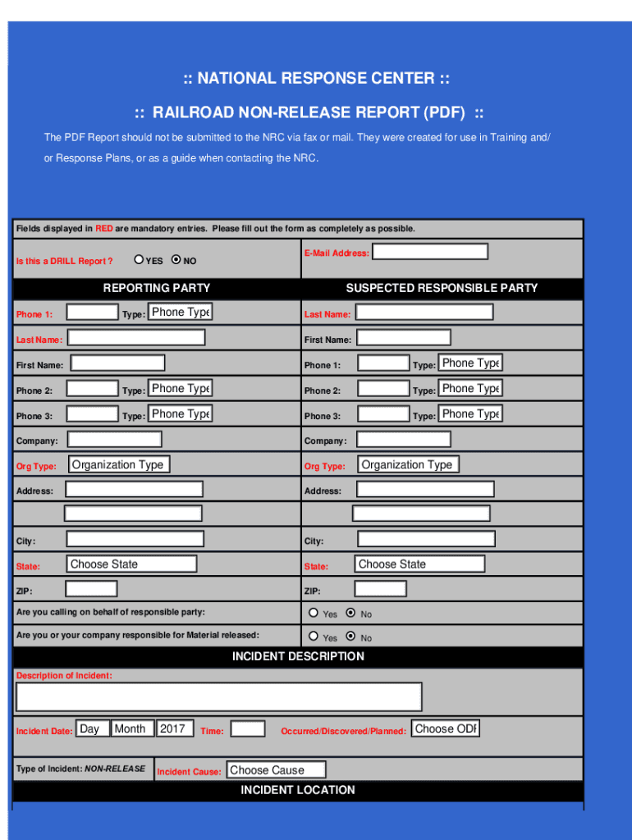Open the incident Month dropdown

click(x=131, y=728)
